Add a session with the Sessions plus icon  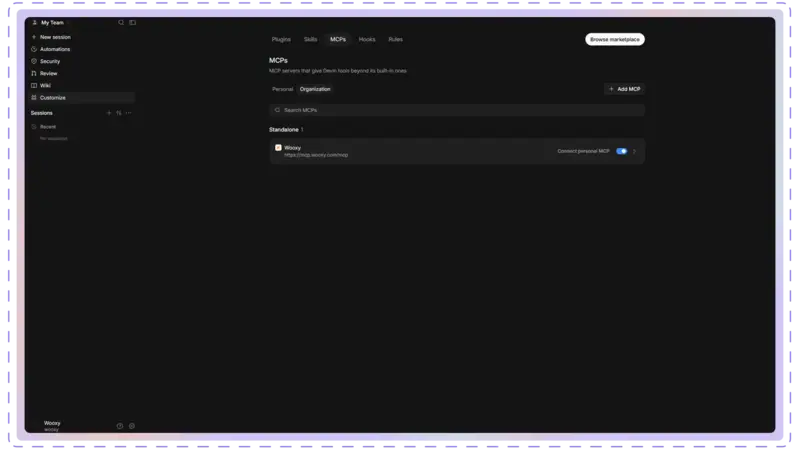[x=109, y=113]
